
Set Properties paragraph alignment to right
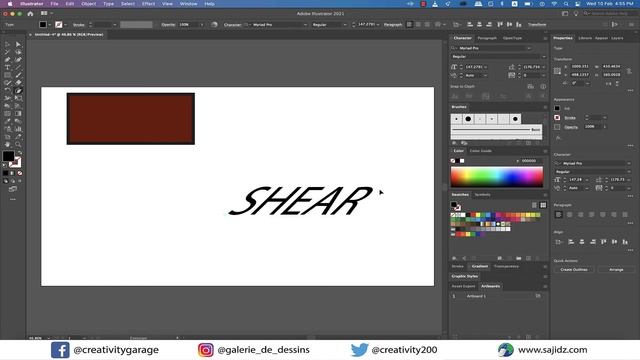point(581,215)
